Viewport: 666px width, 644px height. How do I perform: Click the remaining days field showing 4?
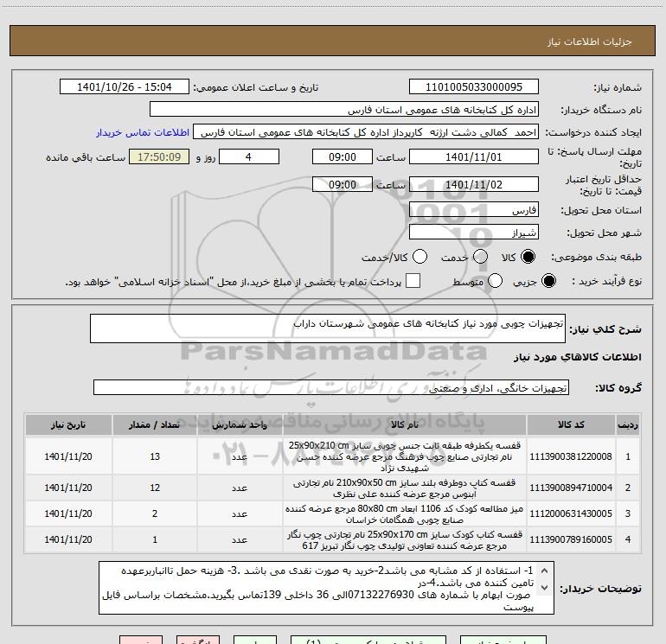point(249,156)
